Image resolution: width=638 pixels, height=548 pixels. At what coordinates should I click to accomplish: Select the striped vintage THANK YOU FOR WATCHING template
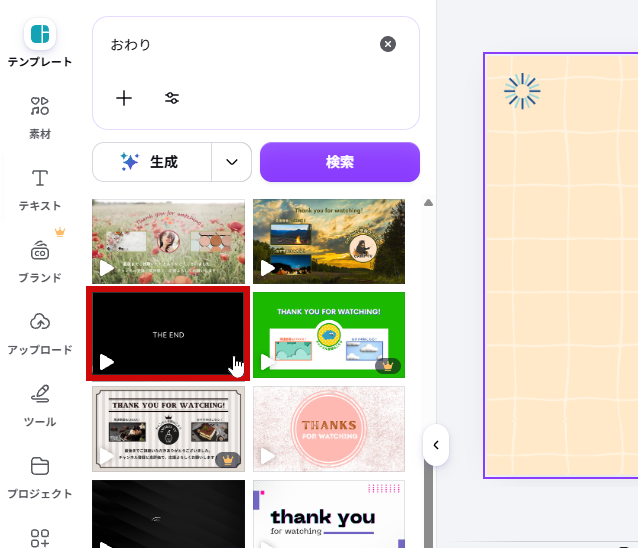(x=168, y=429)
